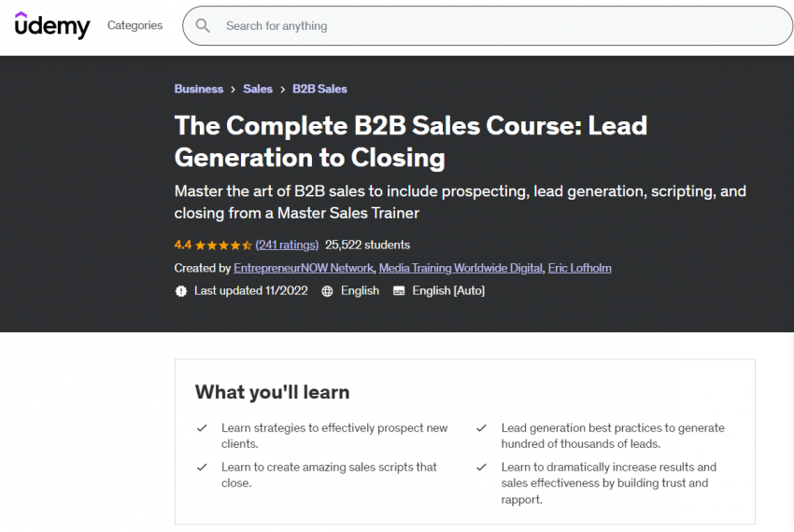
Task: Click the checkmark beside amazing sales scripts
Action: click(x=202, y=468)
